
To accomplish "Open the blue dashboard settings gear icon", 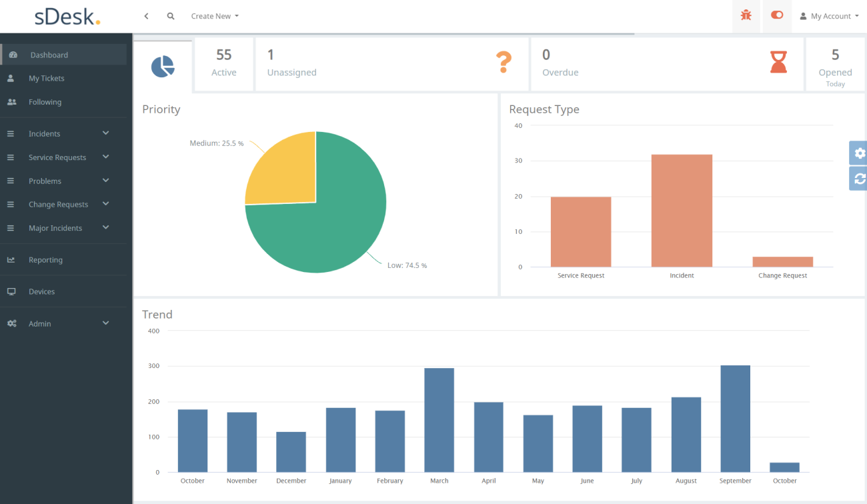I will coord(858,153).
